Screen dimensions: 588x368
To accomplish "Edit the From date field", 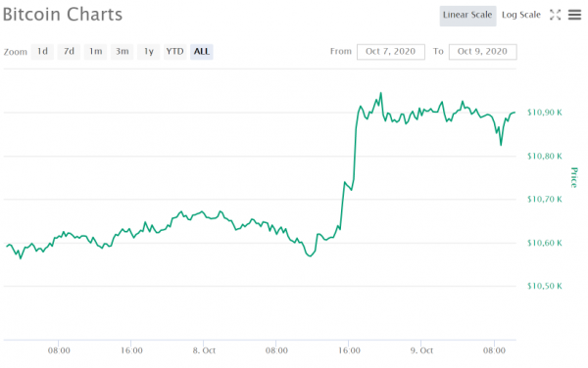I will point(391,52).
